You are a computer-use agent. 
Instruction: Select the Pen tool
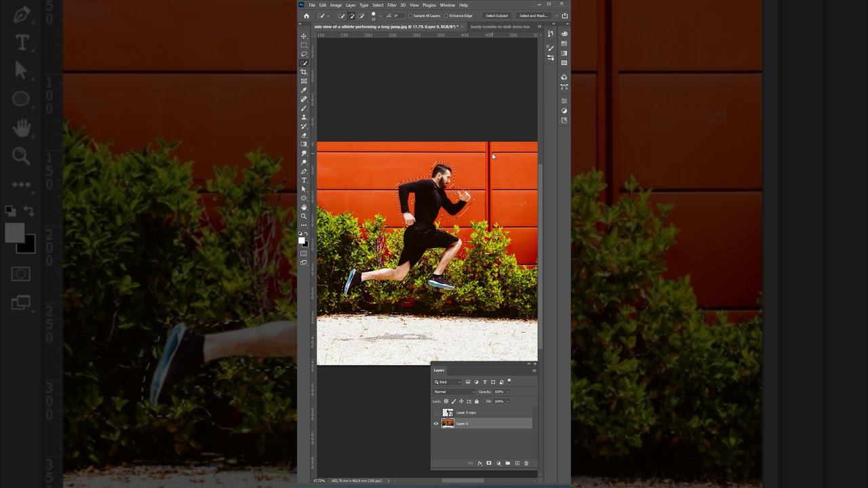(304, 171)
